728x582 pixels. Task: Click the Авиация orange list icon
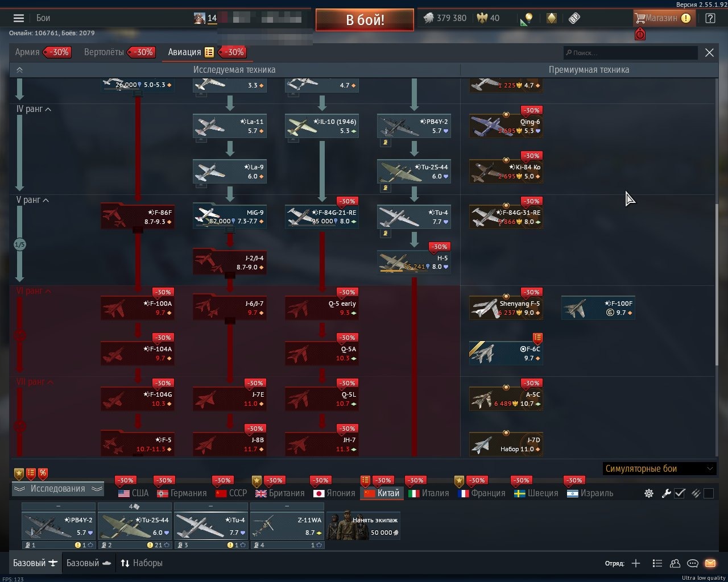pos(209,52)
